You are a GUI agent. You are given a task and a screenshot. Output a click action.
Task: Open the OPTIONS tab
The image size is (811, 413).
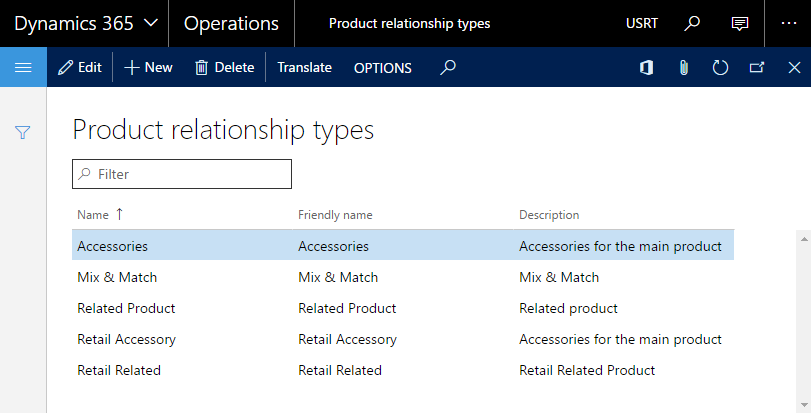(383, 68)
